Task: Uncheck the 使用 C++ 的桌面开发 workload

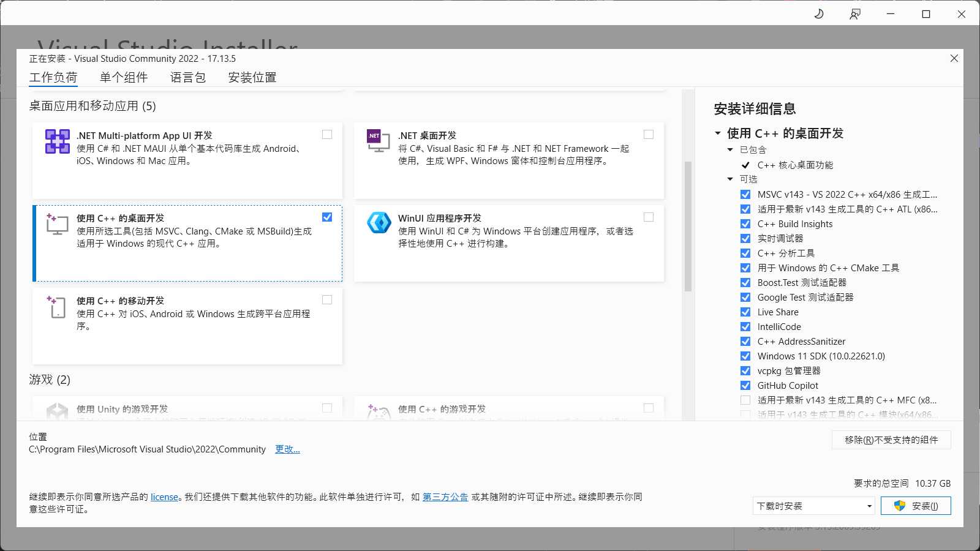Action: click(327, 217)
